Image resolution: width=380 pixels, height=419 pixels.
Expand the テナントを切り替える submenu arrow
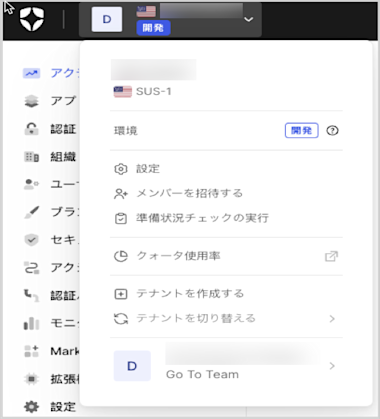[332, 319]
